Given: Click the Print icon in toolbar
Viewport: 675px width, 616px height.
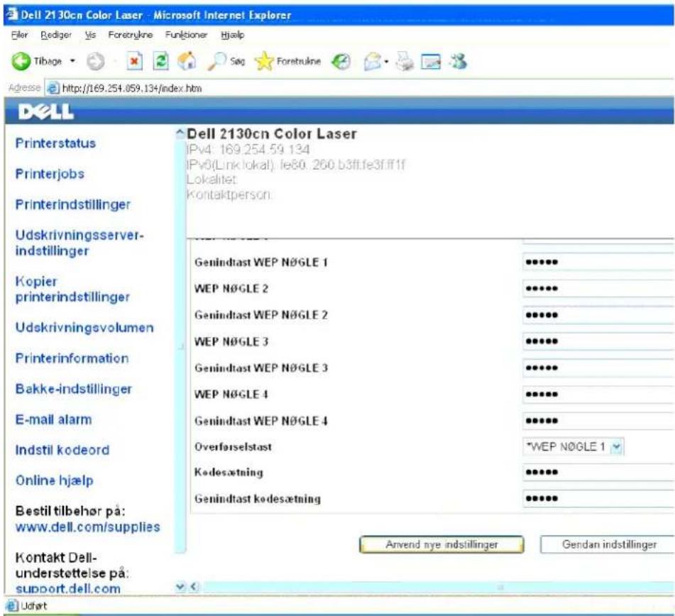Looking at the screenshot, I should pyautogui.click(x=405, y=61).
